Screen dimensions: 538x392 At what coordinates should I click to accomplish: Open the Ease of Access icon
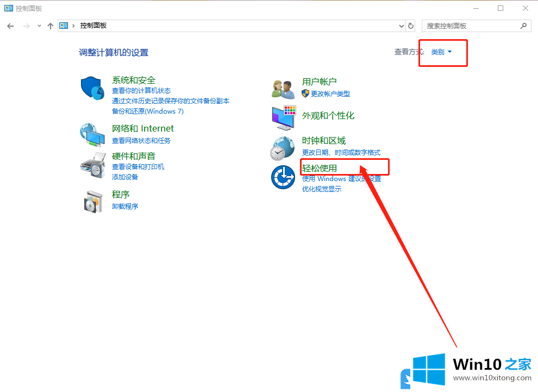pos(283,177)
